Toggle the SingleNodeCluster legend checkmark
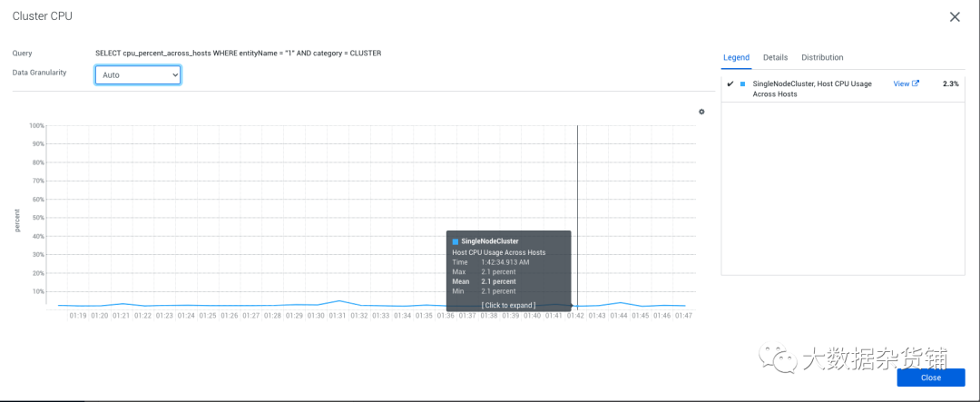This screenshot has height=402, width=980. [730, 83]
